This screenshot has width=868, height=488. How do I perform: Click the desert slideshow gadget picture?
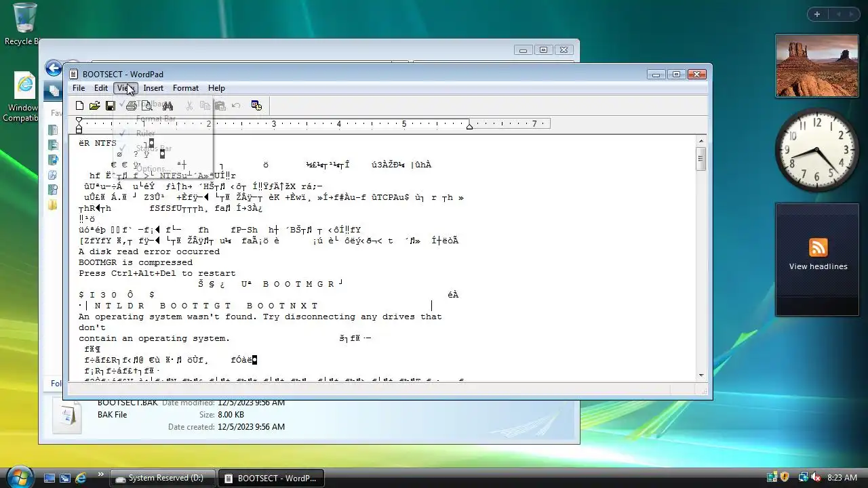tap(816, 66)
